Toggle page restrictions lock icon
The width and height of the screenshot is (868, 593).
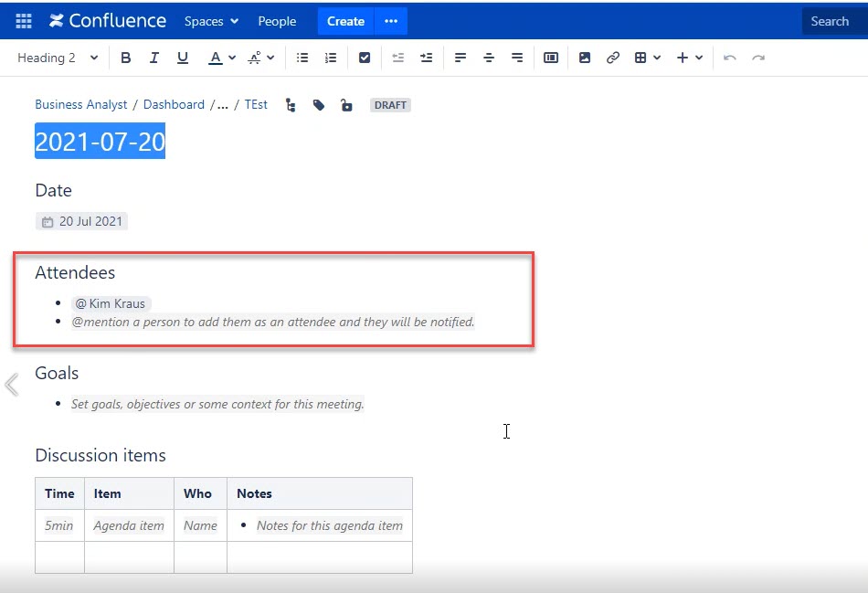coord(346,105)
